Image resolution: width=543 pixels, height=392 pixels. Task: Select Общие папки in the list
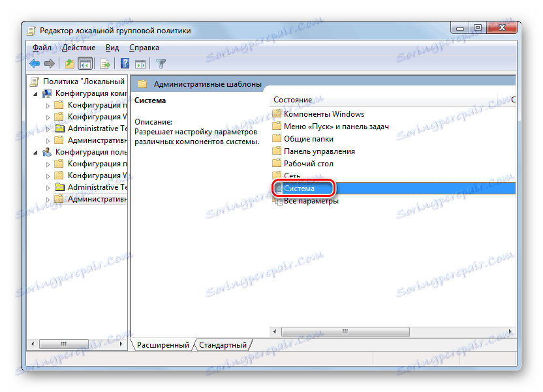point(309,139)
